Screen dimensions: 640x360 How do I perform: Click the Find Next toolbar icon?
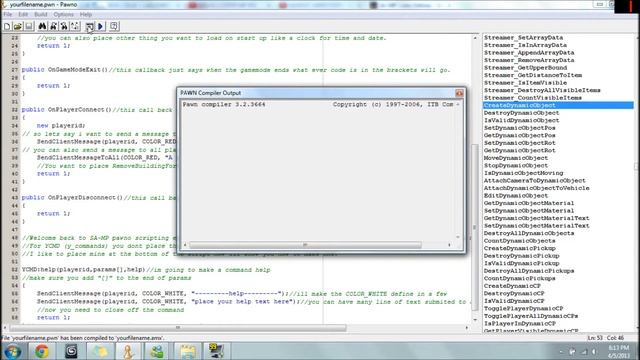(53, 27)
